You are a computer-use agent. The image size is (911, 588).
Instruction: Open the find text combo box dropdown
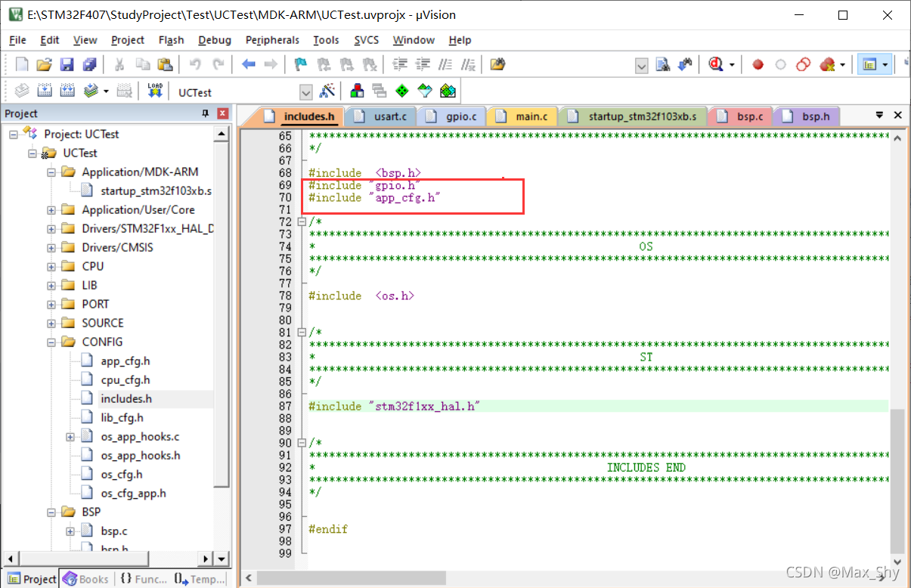[x=642, y=66]
